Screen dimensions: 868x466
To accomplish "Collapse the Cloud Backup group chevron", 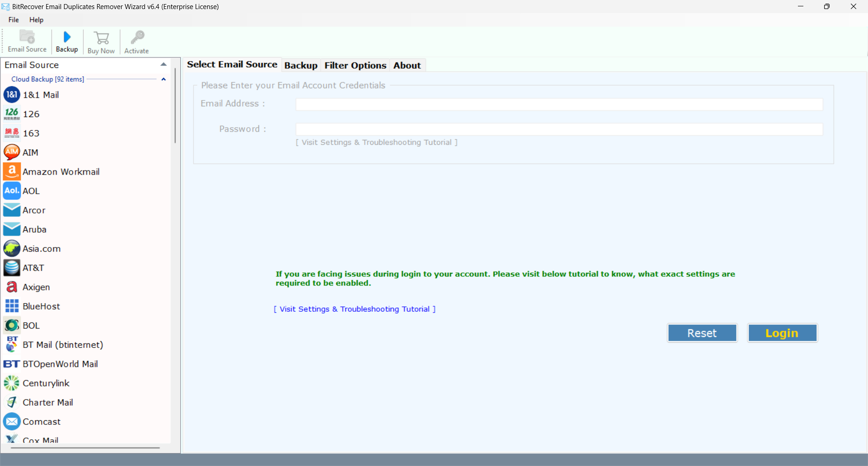I will [x=164, y=79].
